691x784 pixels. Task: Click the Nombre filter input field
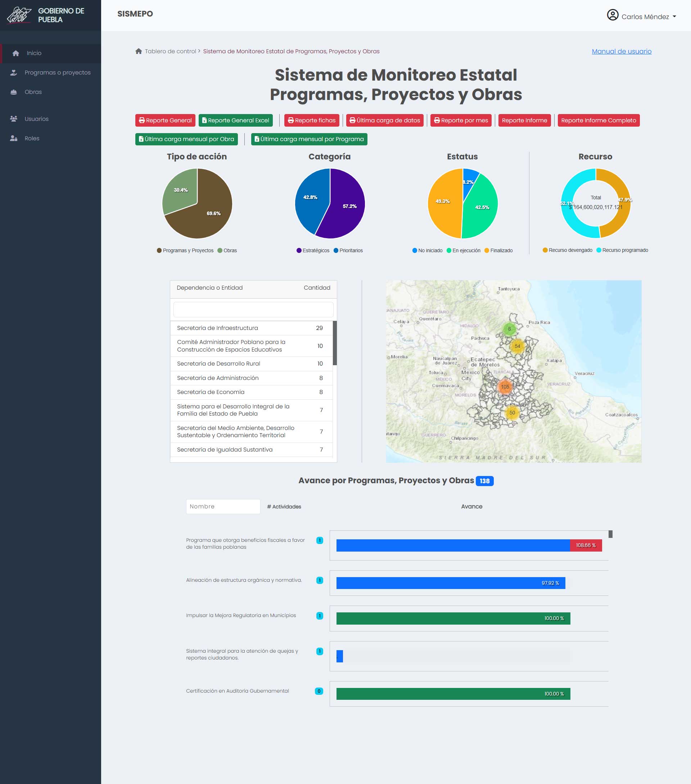tap(223, 506)
